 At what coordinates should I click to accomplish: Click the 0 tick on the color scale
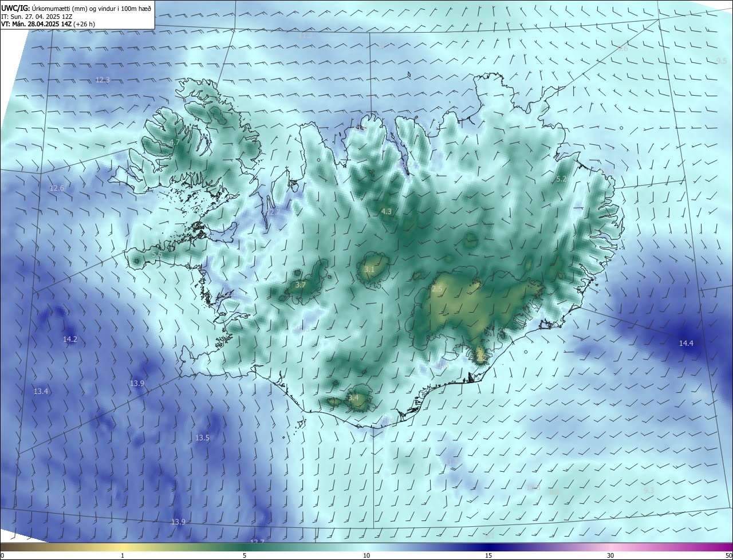click(2, 556)
